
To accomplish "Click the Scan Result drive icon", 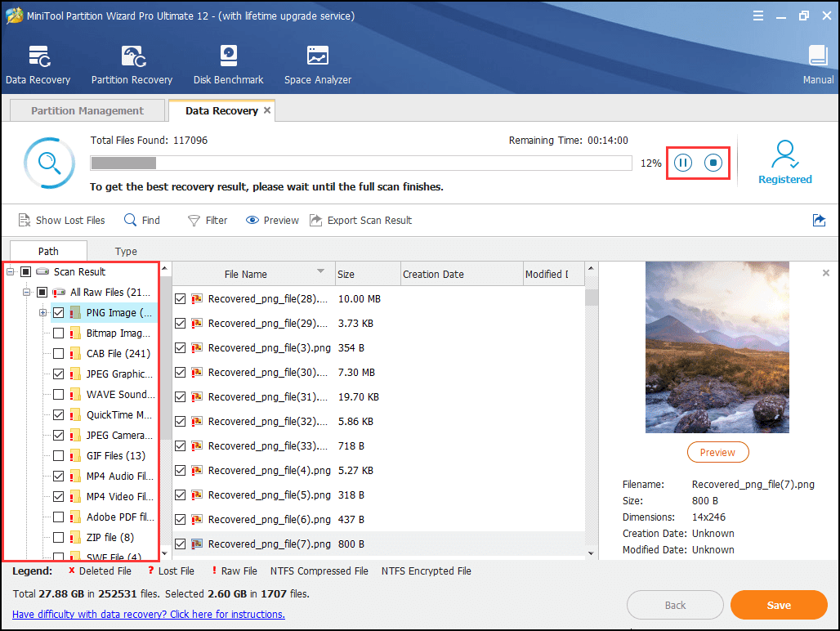I will 42,271.
